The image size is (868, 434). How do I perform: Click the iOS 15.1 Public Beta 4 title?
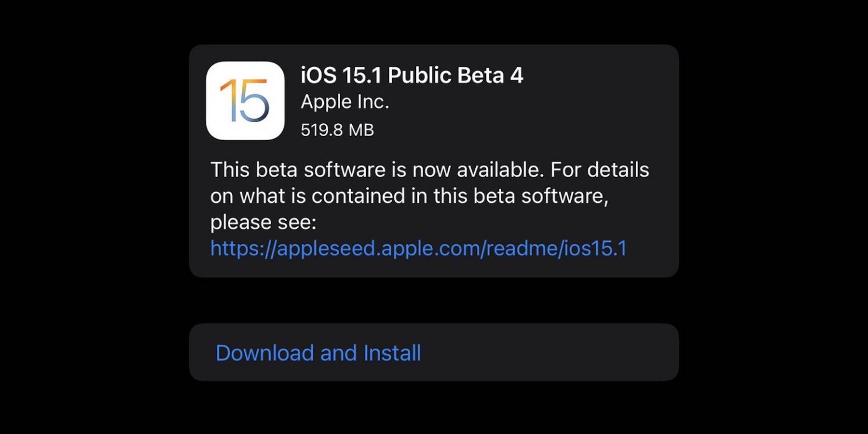[x=412, y=74]
